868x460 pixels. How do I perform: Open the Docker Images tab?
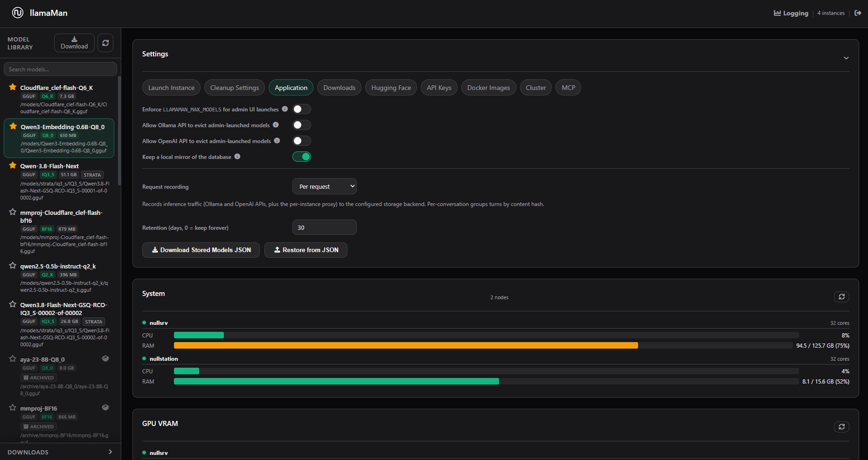tap(489, 88)
